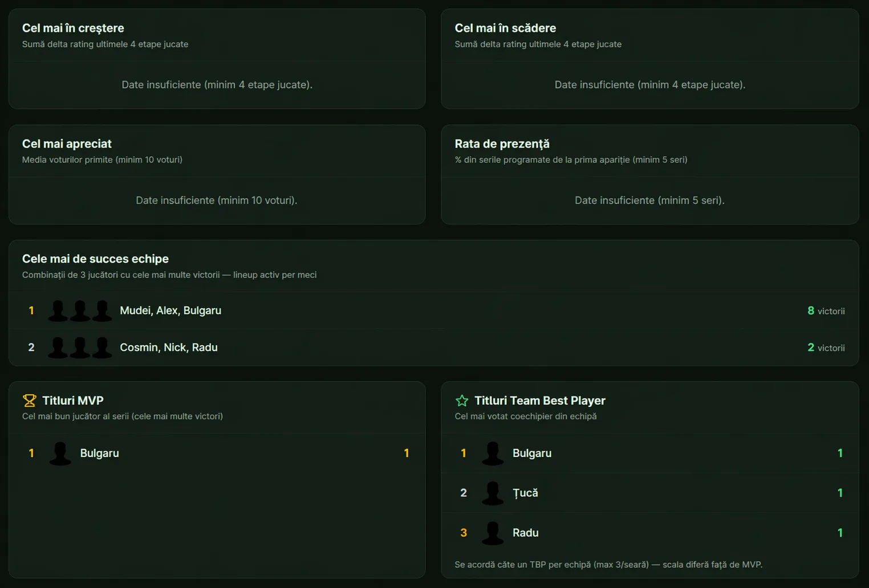Select Țucă in Team Best Player list
This screenshot has height=588, width=869.
point(525,493)
